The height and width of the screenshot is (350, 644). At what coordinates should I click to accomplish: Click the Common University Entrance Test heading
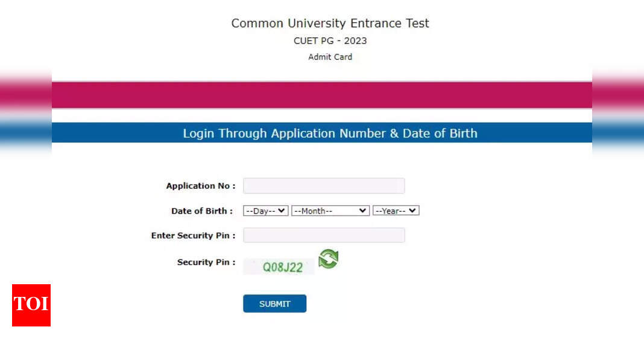click(x=330, y=23)
